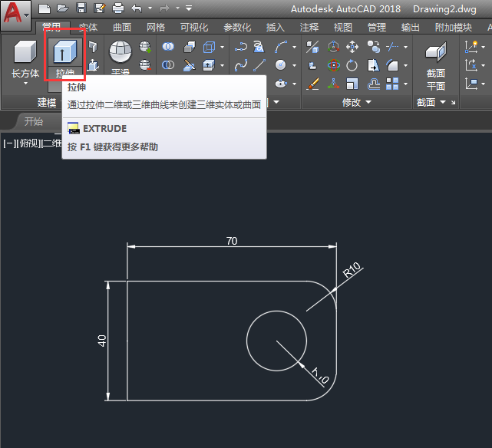492x448 pixels.
Task: Select the Start (开始) drawing tab
Action: (x=33, y=121)
